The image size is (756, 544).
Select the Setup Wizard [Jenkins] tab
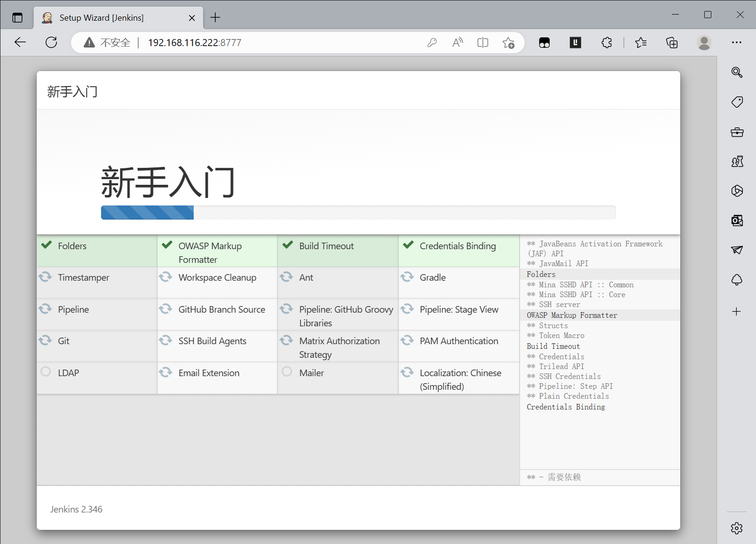pyautogui.click(x=118, y=18)
